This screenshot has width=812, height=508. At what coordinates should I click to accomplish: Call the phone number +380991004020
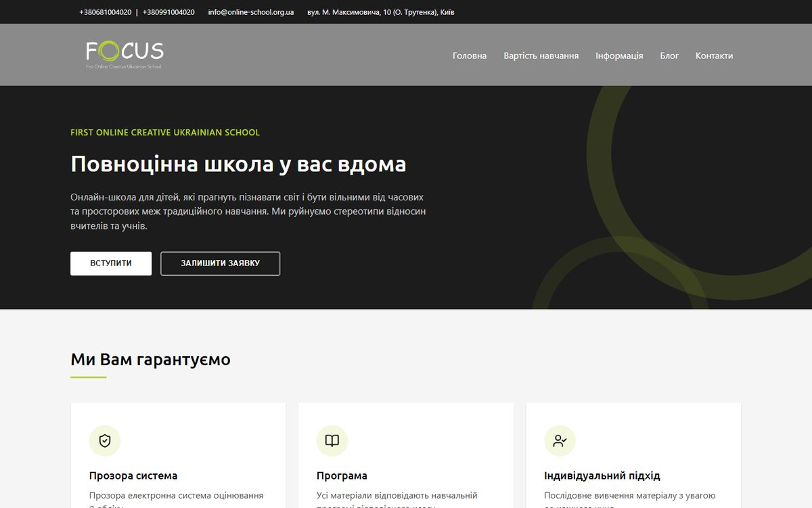point(168,12)
